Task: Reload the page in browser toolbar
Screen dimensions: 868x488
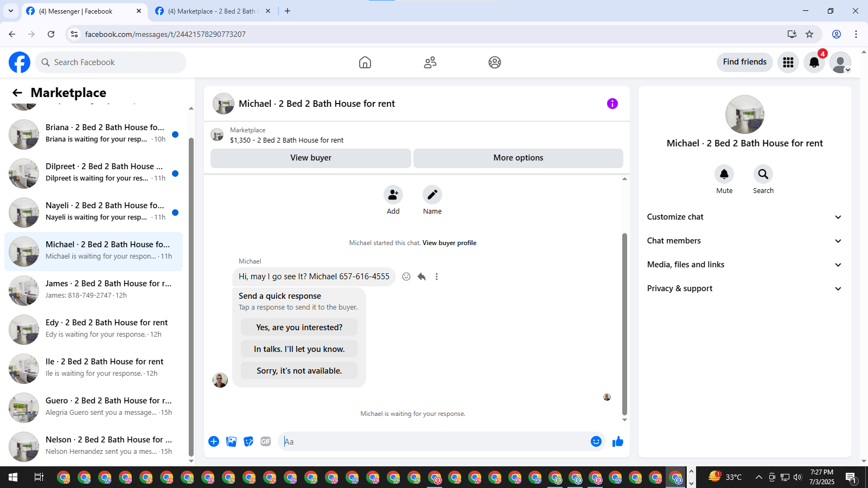Action: (x=51, y=34)
